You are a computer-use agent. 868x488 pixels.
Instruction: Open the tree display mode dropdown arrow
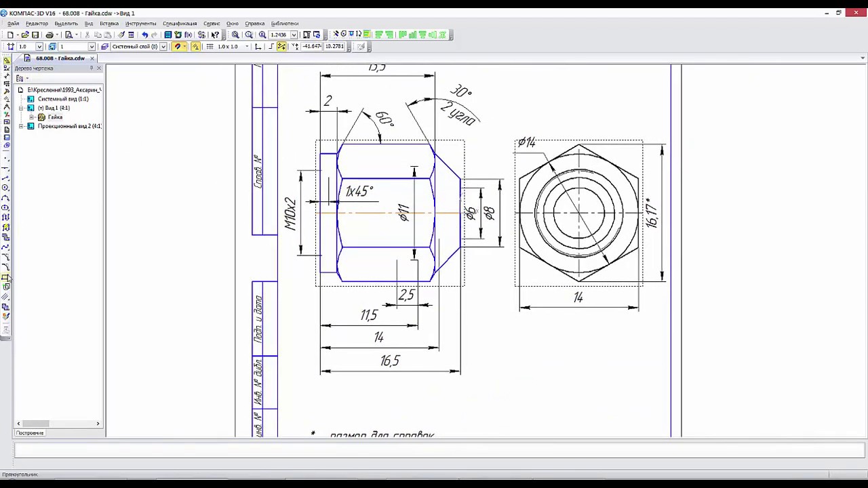27,79
